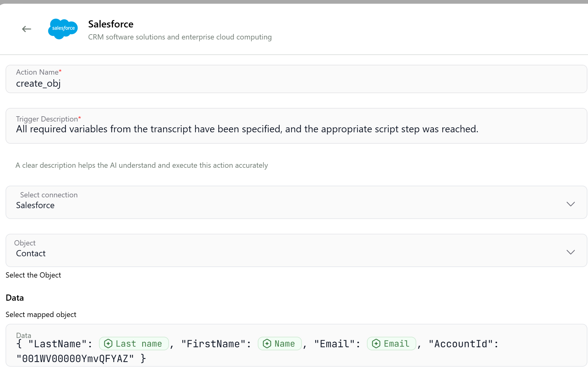
Task: Click the 'Select mapped object' label
Action: (41, 315)
